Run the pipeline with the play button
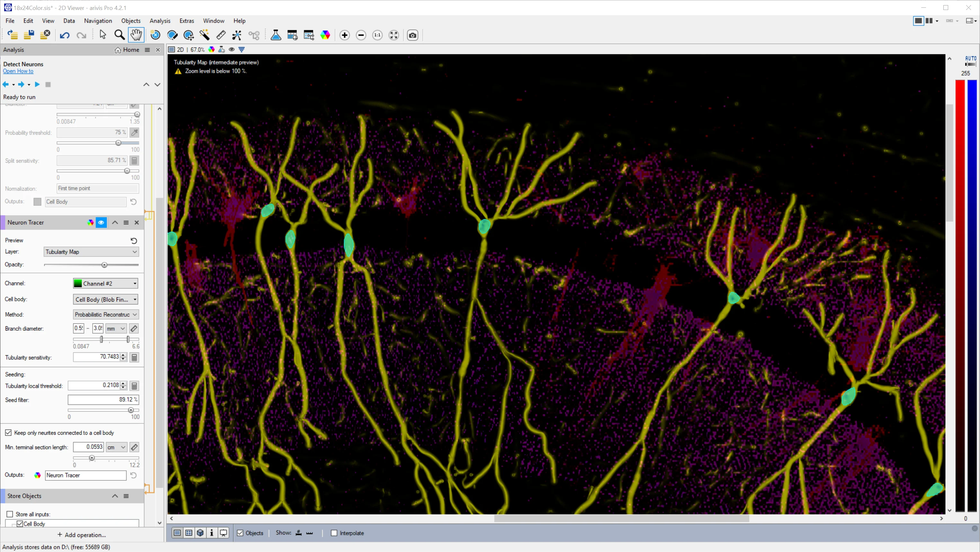This screenshot has height=552, width=980. click(37, 84)
